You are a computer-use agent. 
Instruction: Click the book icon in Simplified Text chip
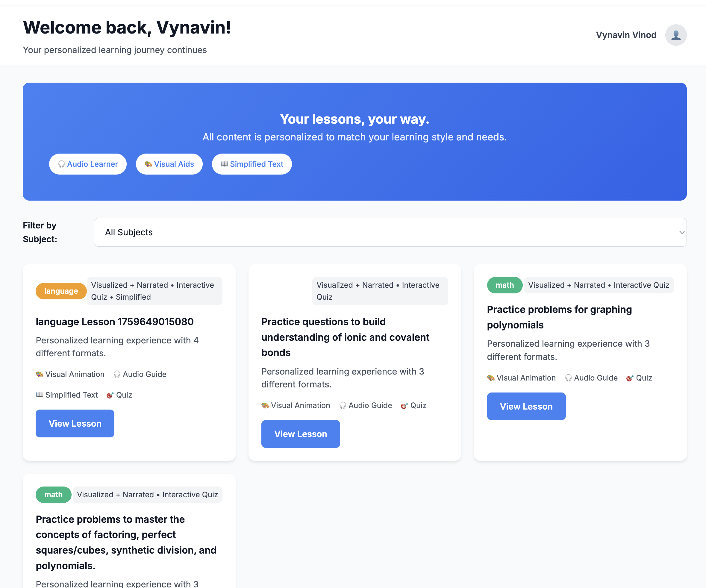click(x=224, y=164)
